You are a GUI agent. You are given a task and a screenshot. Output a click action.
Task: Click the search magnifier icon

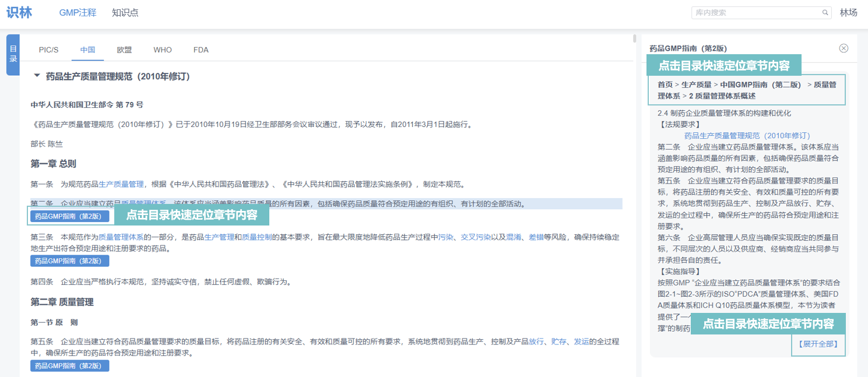(825, 13)
